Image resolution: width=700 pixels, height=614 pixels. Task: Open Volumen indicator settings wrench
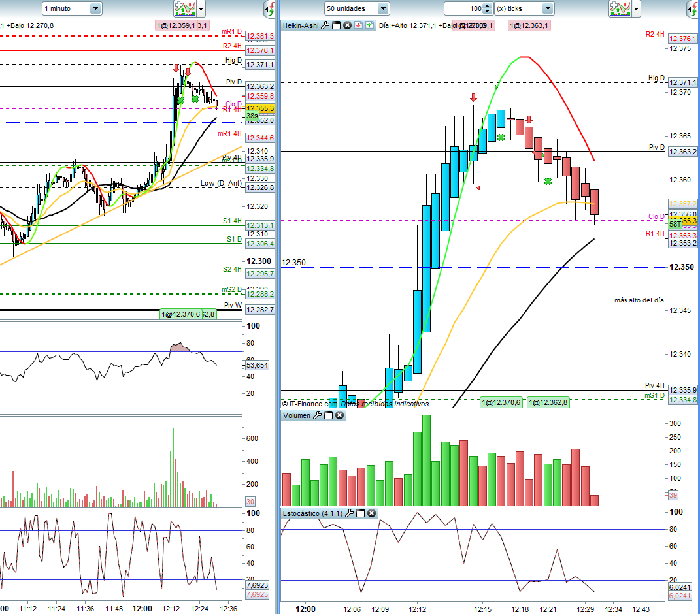point(318,415)
